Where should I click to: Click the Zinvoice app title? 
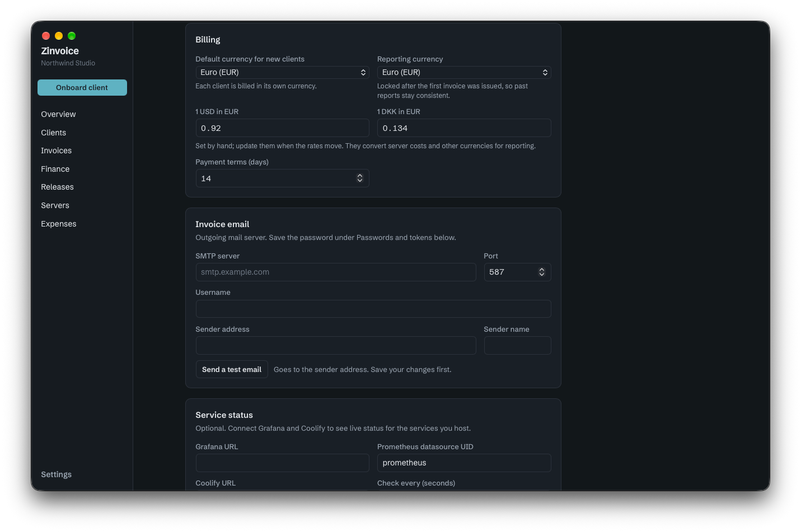60,51
